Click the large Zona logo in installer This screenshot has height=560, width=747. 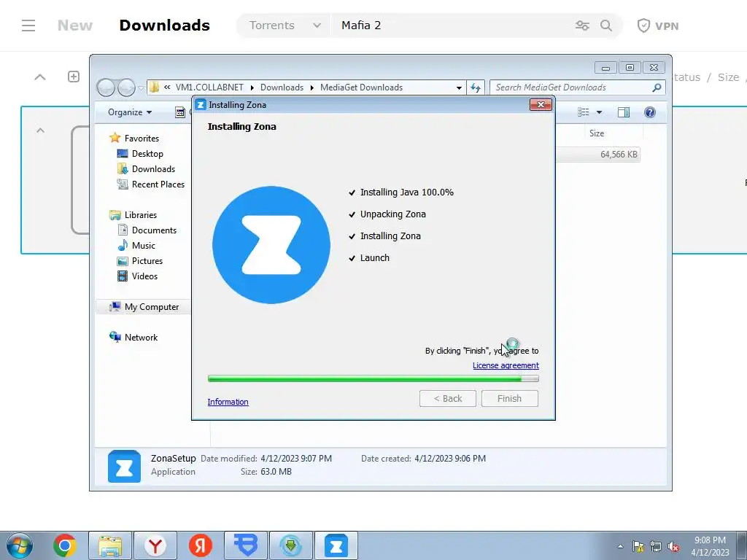(271, 245)
